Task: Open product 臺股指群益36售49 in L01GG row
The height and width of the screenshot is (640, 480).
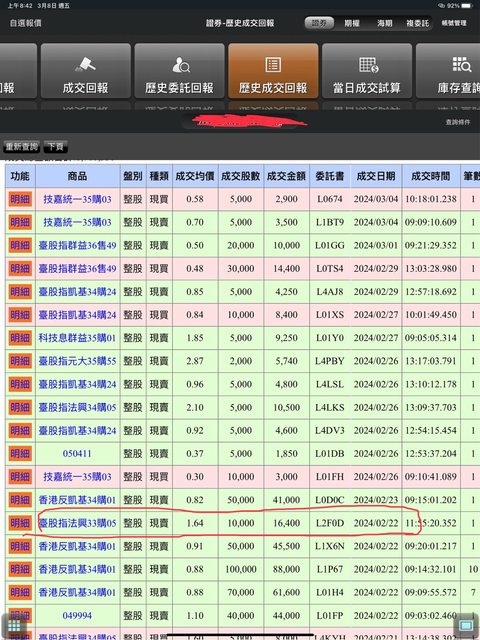Action: (78, 245)
